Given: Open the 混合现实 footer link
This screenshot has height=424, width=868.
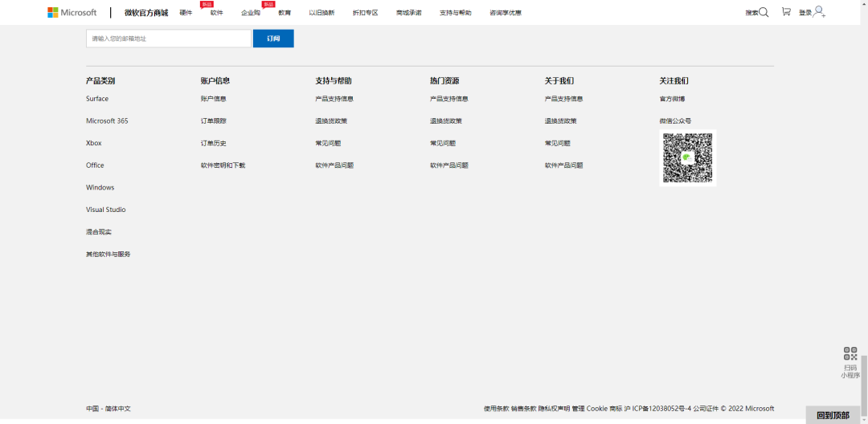Looking at the screenshot, I should (x=99, y=232).
